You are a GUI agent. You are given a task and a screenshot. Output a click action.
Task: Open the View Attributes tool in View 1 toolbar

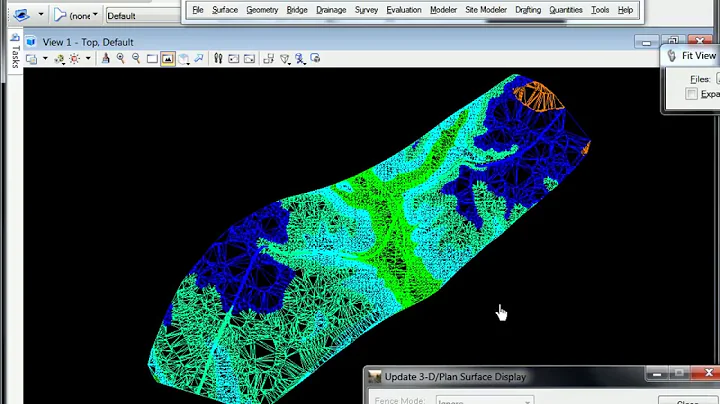32,59
